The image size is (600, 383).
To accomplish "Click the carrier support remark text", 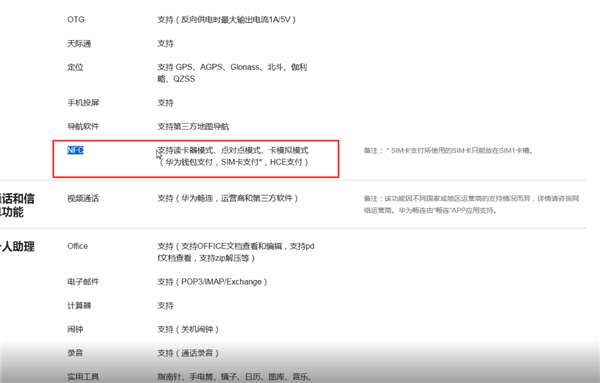I will pos(471,204).
